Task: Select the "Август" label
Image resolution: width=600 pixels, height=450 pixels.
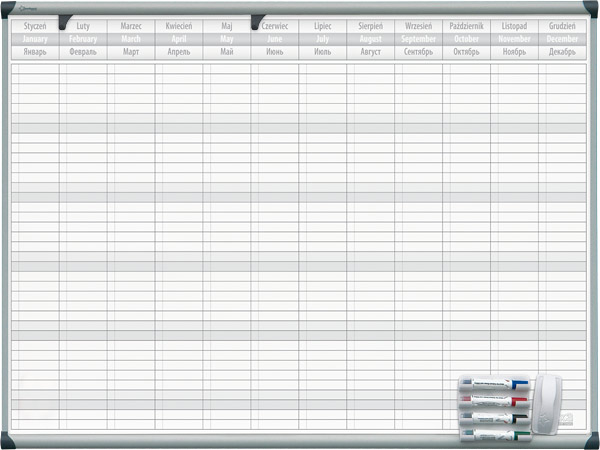Action: click(370, 52)
